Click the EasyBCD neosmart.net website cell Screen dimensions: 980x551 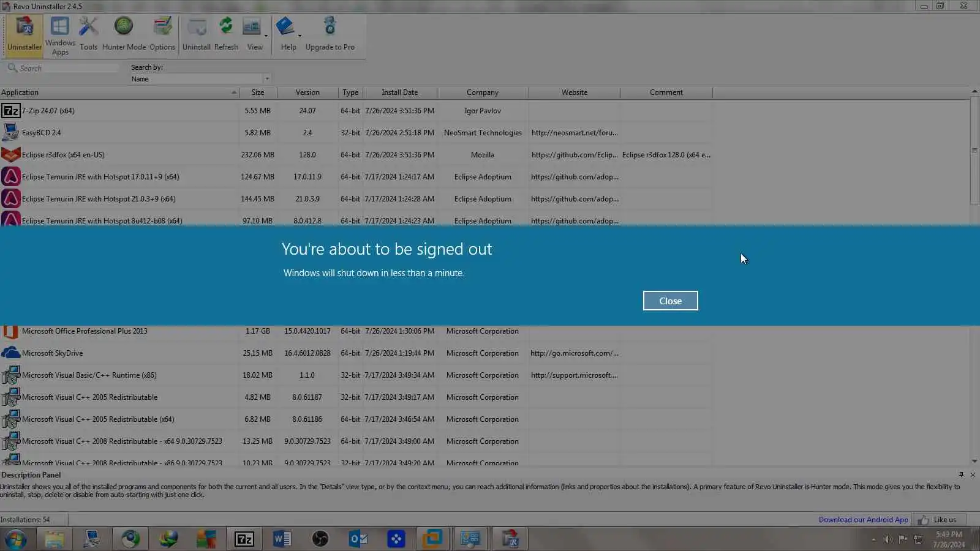point(575,133)
